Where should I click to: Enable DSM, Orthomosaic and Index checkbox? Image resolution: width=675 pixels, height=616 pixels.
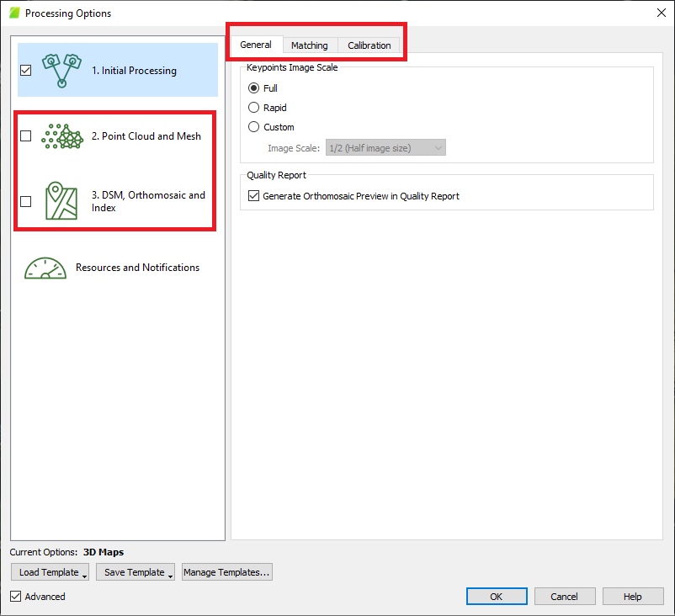26,201
